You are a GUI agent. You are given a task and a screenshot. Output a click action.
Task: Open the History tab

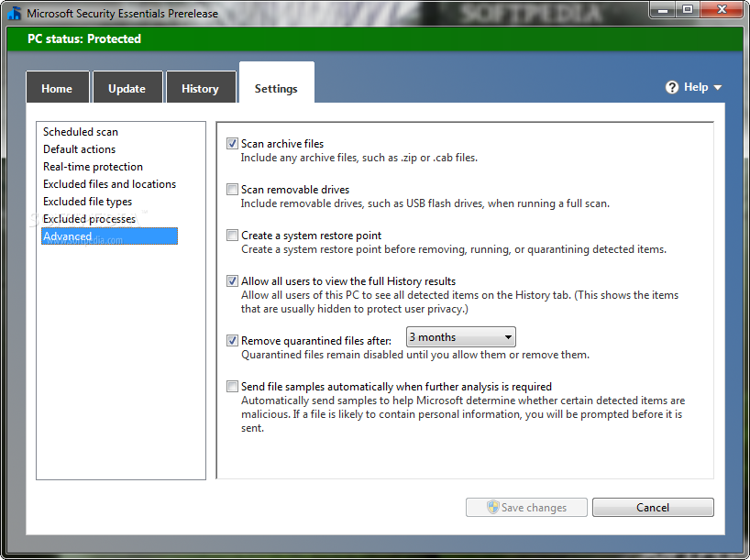(x=201, y=87)
